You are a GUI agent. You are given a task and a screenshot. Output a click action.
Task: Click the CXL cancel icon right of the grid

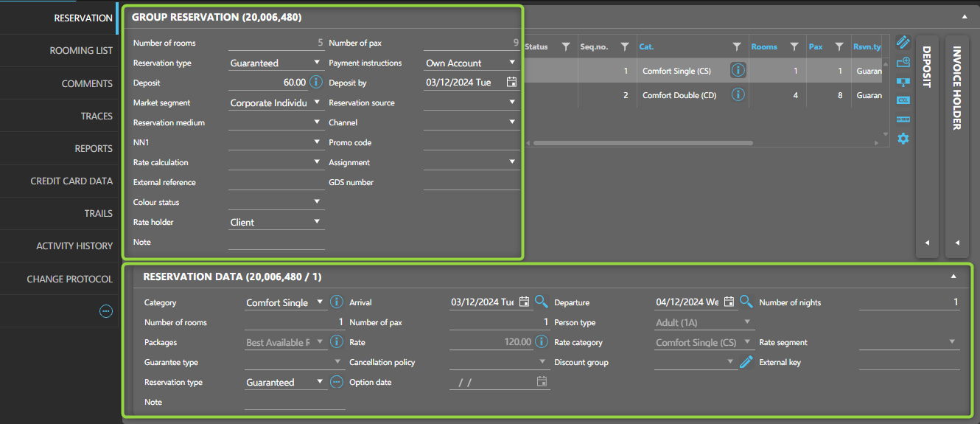coord(903,100)
